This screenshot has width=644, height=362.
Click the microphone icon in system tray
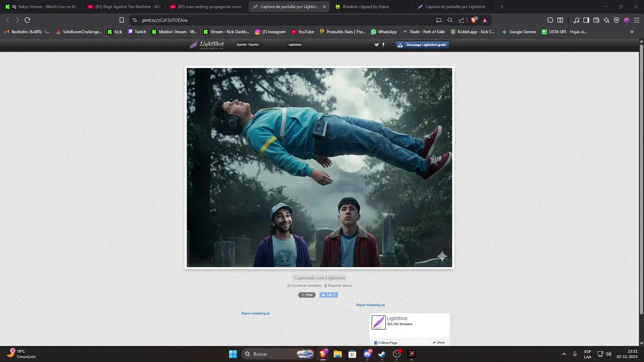[x=575, y=354]
